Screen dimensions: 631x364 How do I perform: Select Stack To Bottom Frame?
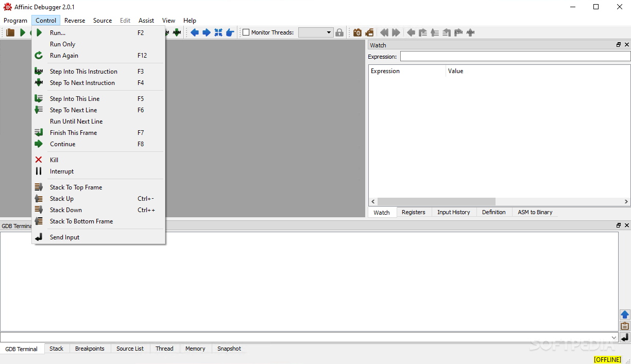[x=98, y=221]
